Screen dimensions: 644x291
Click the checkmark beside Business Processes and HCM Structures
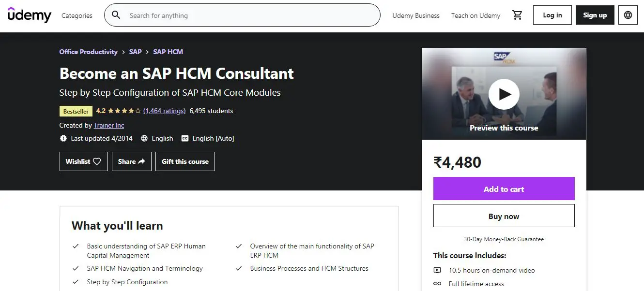[239, 268]
